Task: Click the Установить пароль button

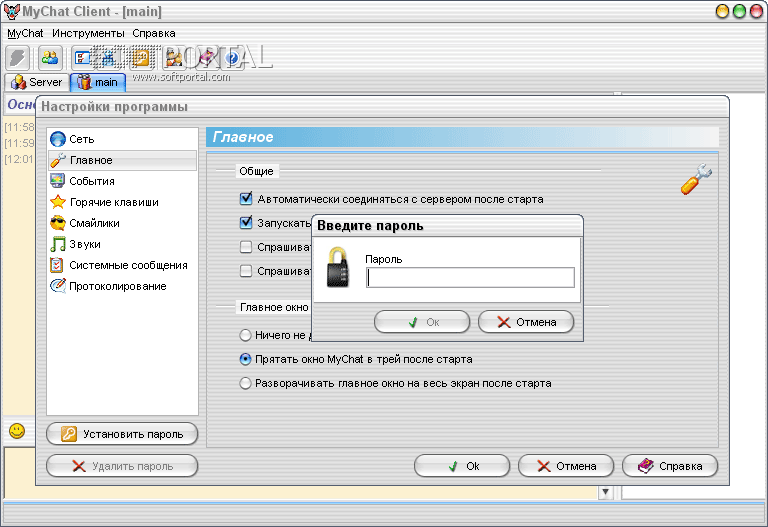Action: coord(122,434)
